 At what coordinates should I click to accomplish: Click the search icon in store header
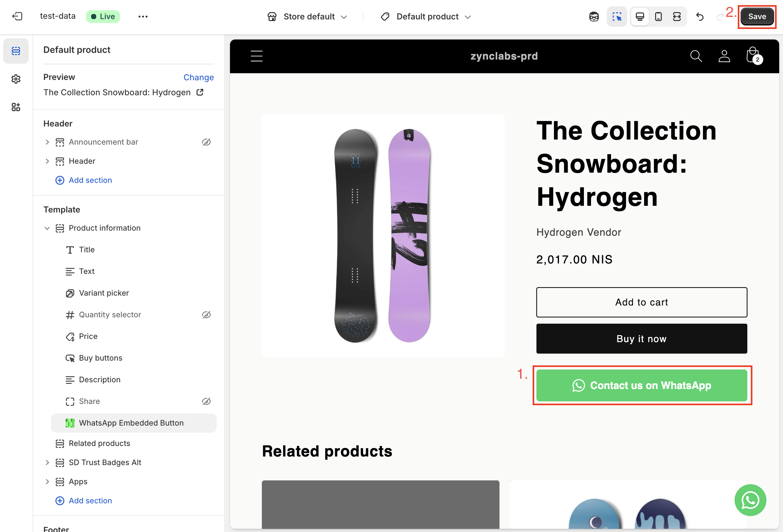click(696, 56)
